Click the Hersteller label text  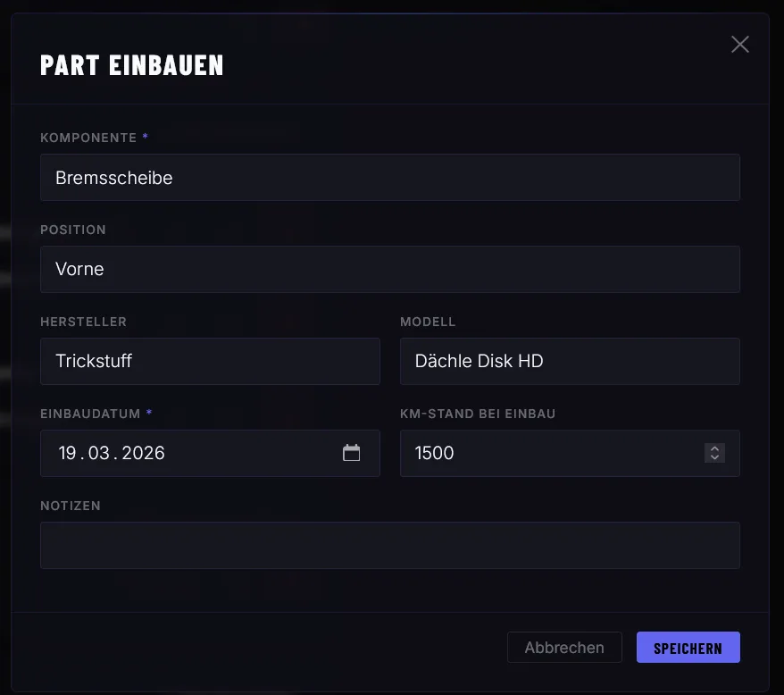(83, 322)
